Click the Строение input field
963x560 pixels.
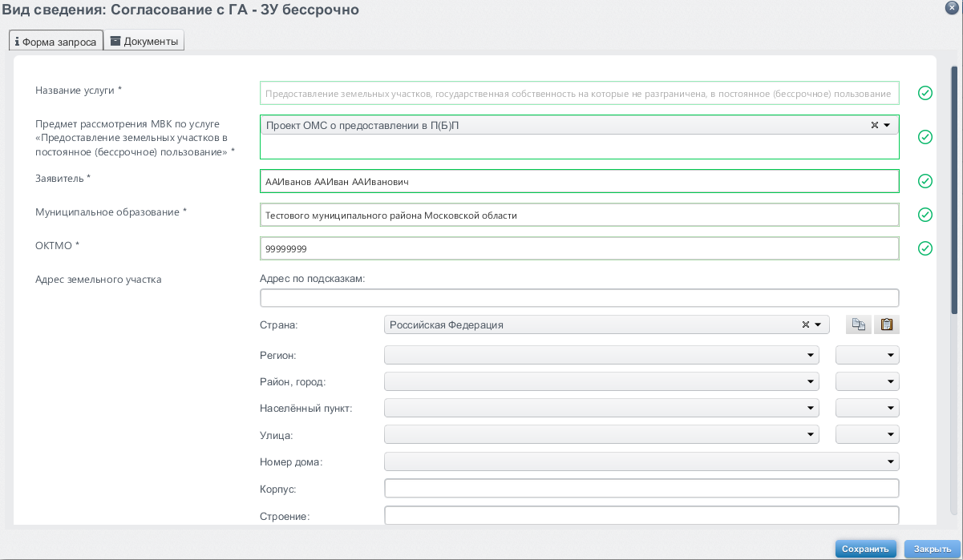click(x=642, y=515)
